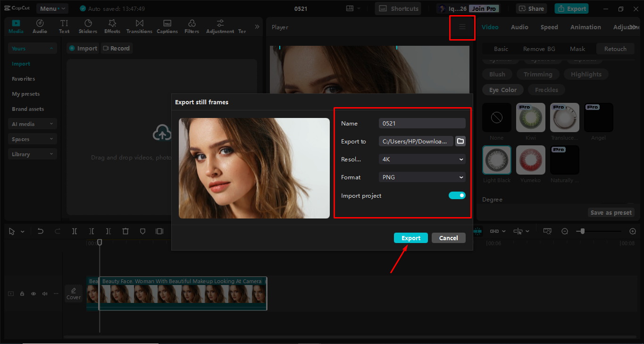
Task: Select the Split tool in the timeline toolbar
Action: pyautogui.click(x=74, y=231)
